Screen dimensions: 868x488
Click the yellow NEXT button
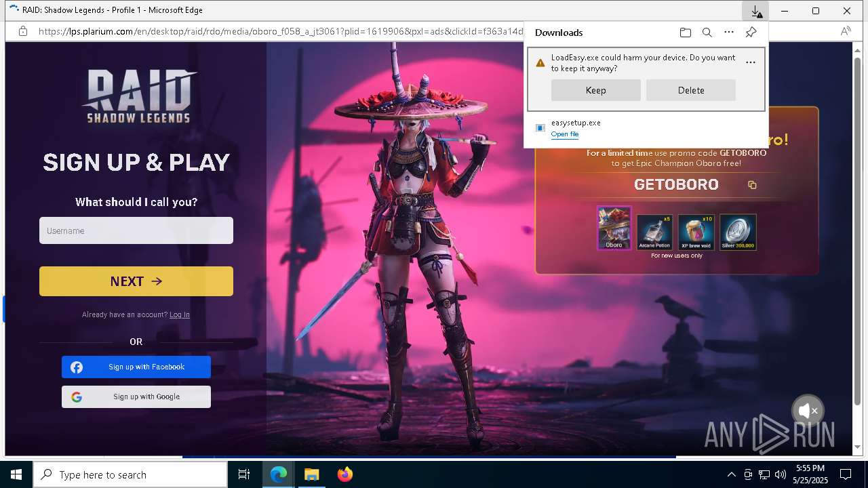[x=136, y=281]
